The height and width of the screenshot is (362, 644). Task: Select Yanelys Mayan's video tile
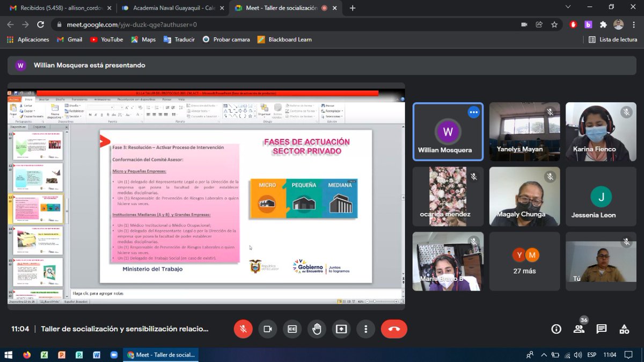pyautogui.click(x=524, y=132)
